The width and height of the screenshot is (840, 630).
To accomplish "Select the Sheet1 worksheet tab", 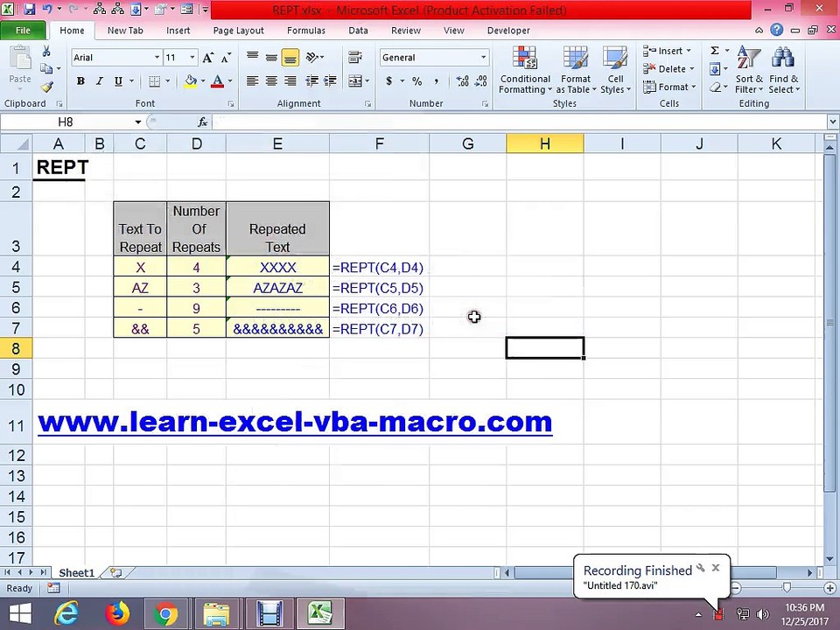I will 76,572.
